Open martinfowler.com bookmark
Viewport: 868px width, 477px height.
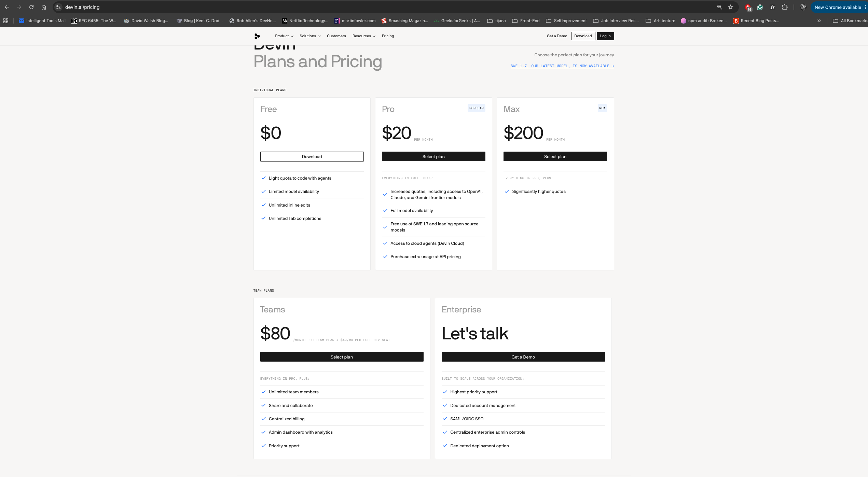click(355, 21)
